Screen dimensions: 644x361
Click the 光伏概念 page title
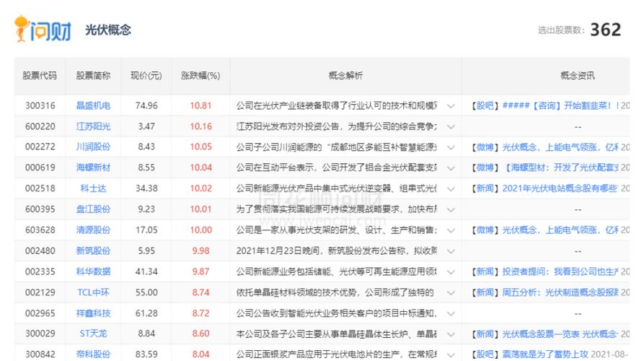108,30
